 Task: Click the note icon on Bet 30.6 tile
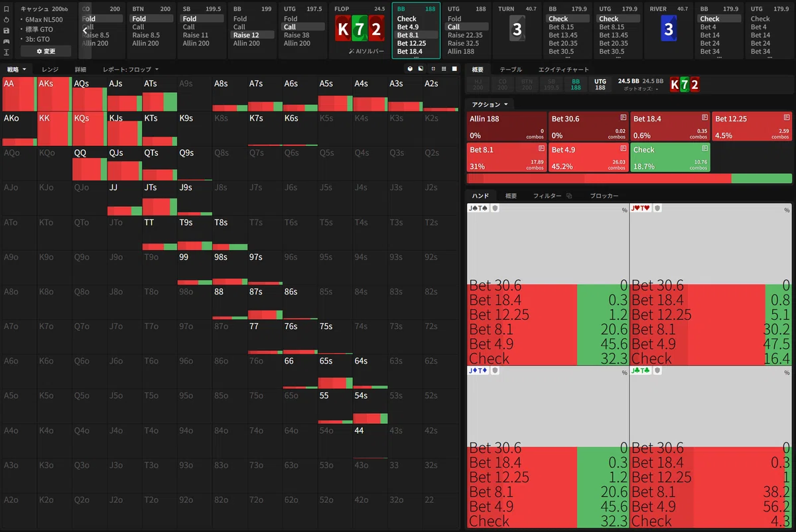pos(623,118)
